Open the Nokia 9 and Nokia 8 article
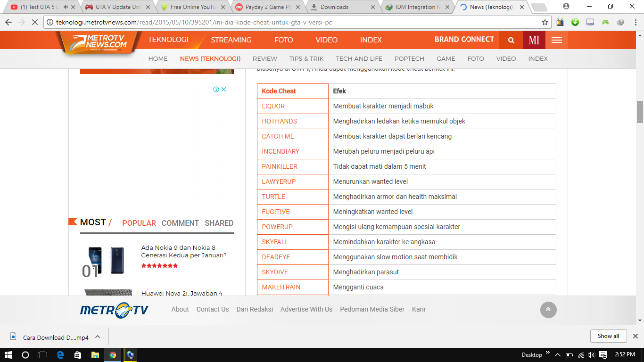The height and width of the screenshot is (362, 644). point(184,251)
